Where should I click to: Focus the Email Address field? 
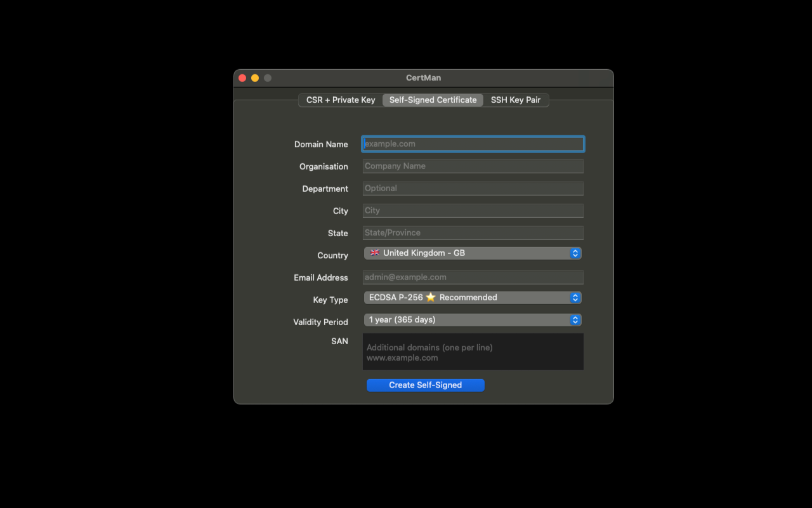click(x=473, y=277)
